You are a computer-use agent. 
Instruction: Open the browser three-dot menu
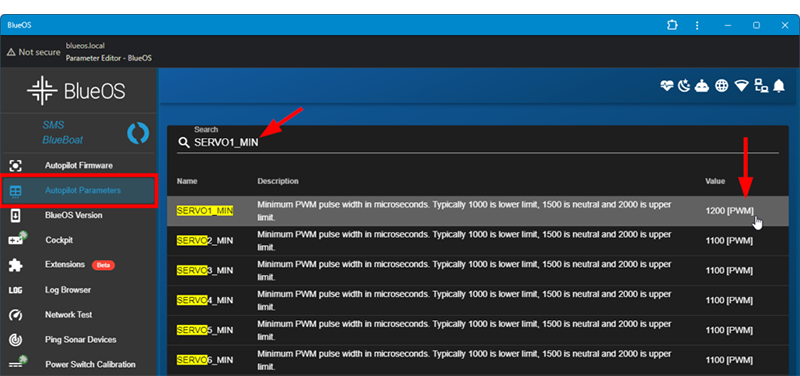pos(697,25)
